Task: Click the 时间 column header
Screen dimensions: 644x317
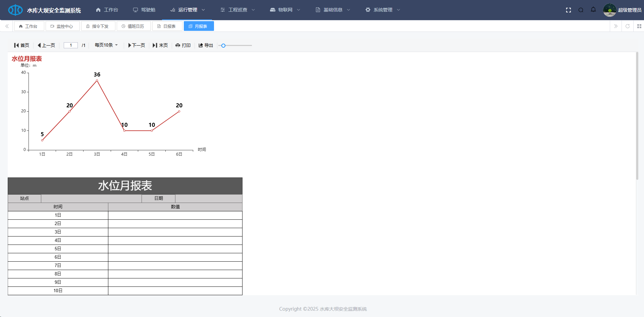Action: point(58,207)
